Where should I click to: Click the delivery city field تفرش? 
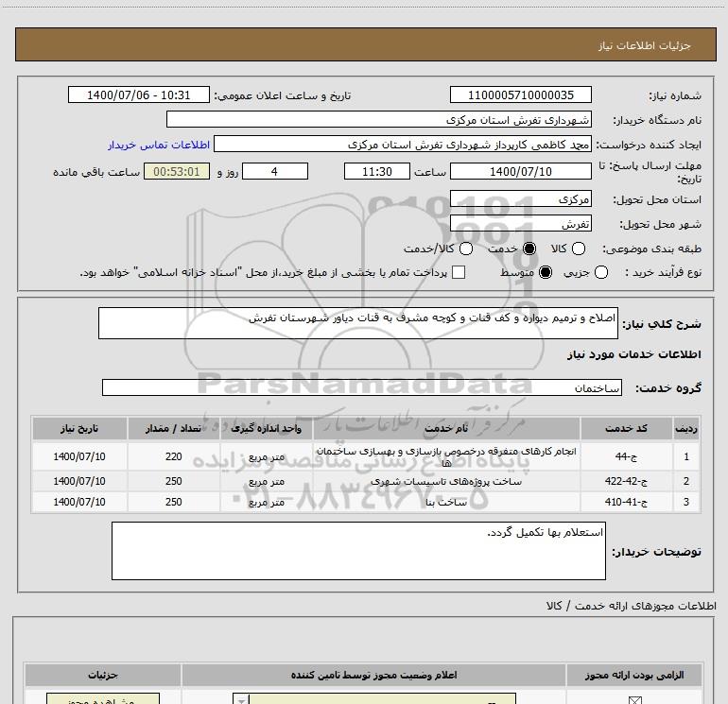click(x=520, y=224)
